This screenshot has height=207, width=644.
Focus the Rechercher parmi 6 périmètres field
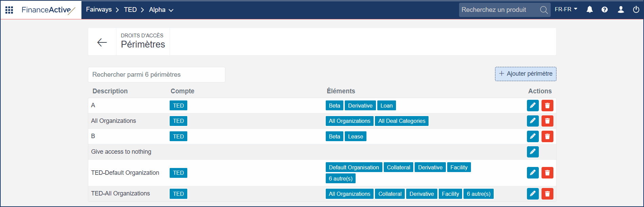(x=156, y=75)
